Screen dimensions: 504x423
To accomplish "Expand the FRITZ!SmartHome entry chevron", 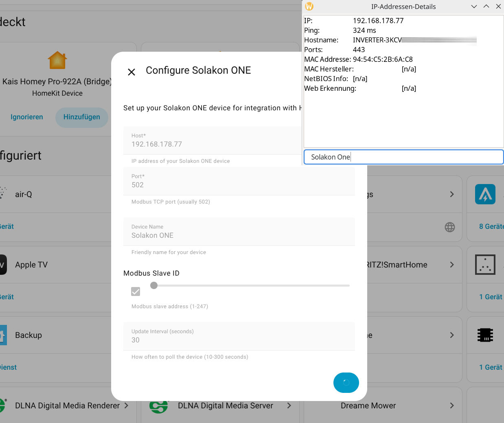I will coord(452,265).
